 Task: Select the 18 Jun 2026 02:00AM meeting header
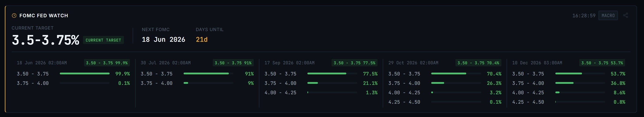(42, 63)
